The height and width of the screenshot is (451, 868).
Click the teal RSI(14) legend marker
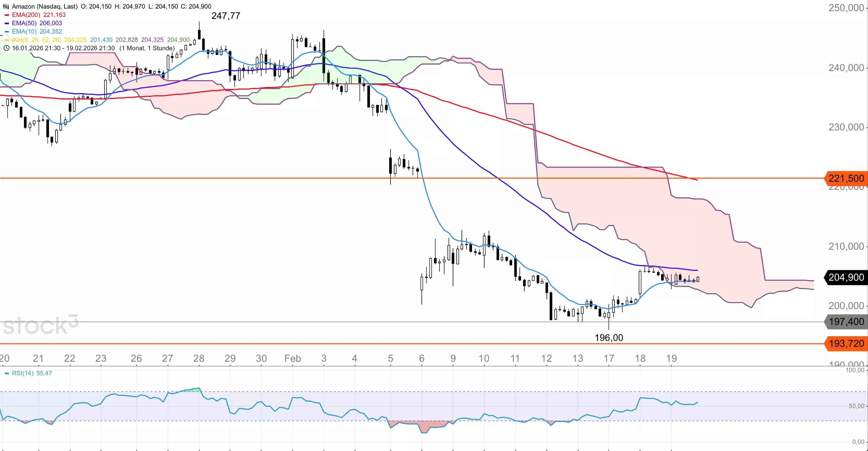click(x=6, y=373)
